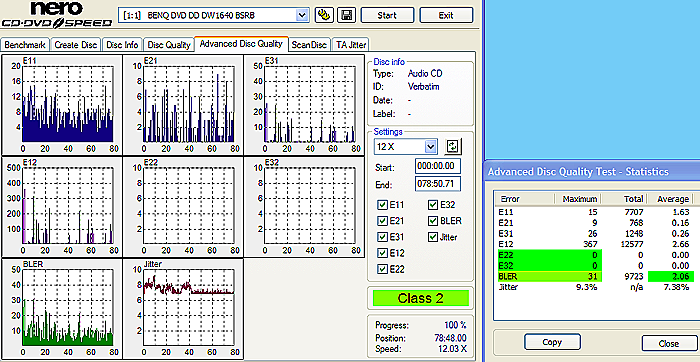Sort by the Error column header

pyautogui.click(x=524, y=199)
